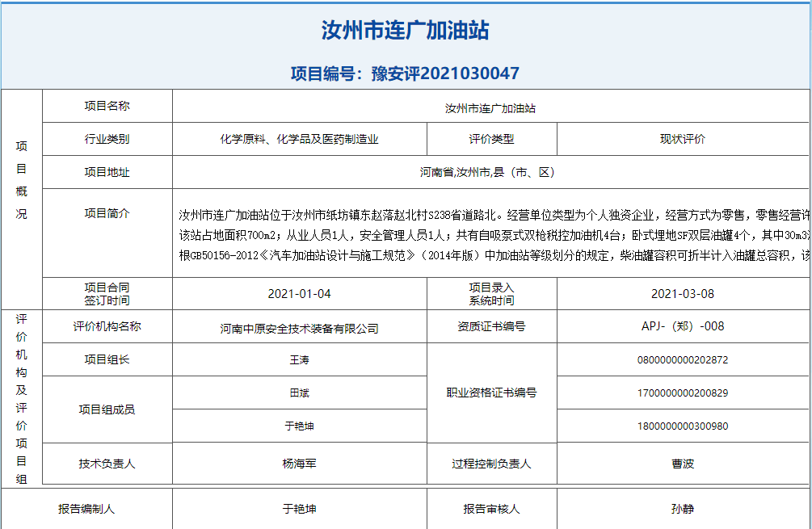The width and height of the screenshot is (812, 529).
Task: Select project leader name 王涛
Action: 299,359
